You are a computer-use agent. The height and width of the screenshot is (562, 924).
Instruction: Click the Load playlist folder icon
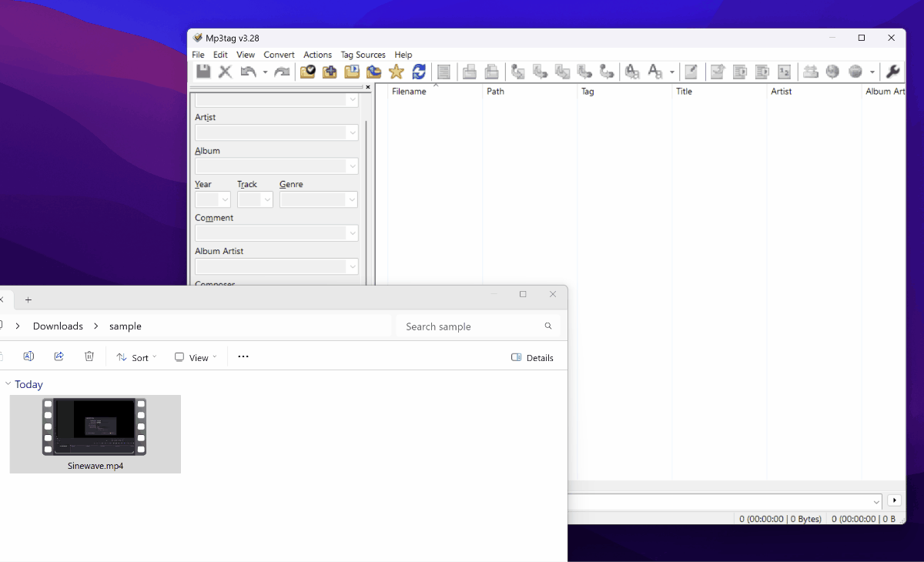pyautogui.click(x=352, y=72)
